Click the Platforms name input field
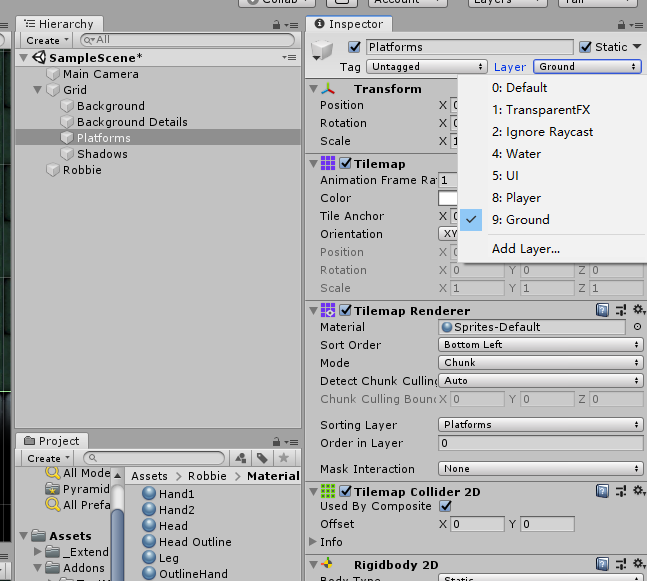This screenshot has height=581, width=647. pyautogui.click(x=470, y=47)
